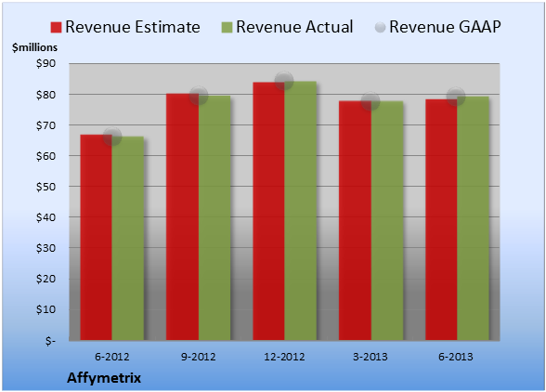
Task: Click the GAAP marker above 3-2013 bars
Action: 370,101
